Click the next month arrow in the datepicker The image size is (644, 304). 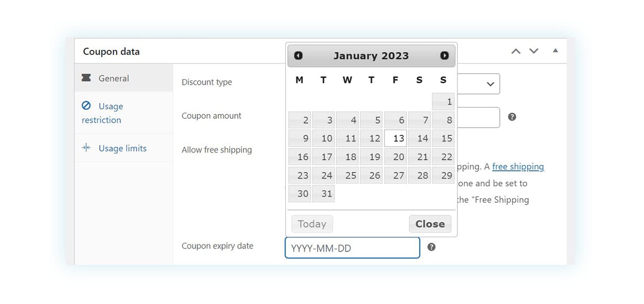(x=445, y=55)
